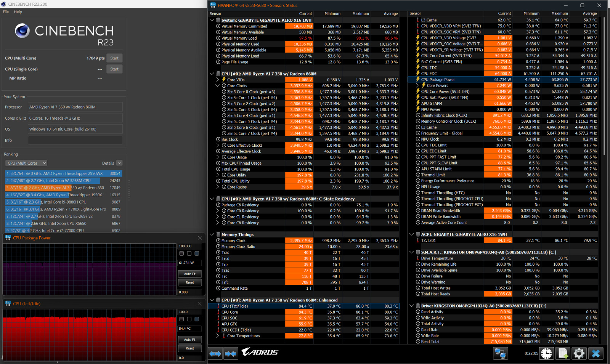Click the HWiNFO app icon in the title bar

[x=213, y=5]
